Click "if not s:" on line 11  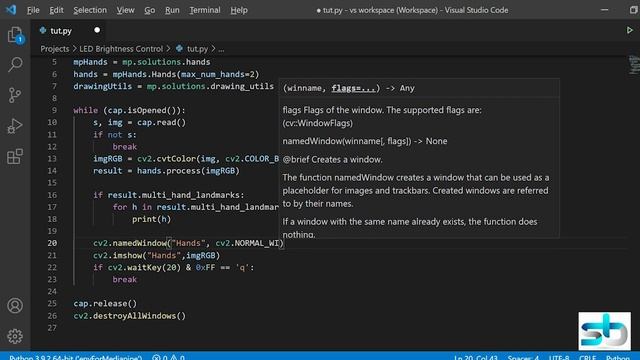pos(115,134)
